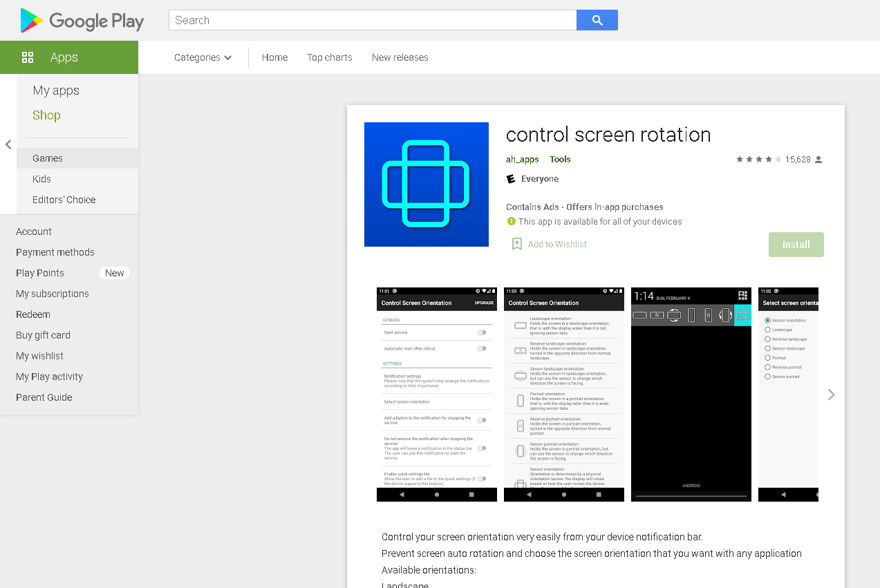Click Add to Wishlist text
880x588 pixels.
(557, 244)
